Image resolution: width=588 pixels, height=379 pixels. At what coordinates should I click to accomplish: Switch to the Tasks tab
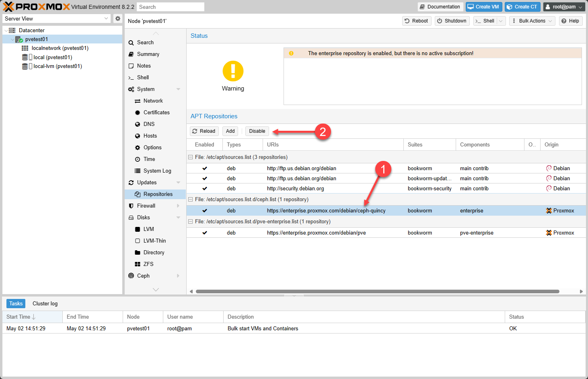(16, 304)
